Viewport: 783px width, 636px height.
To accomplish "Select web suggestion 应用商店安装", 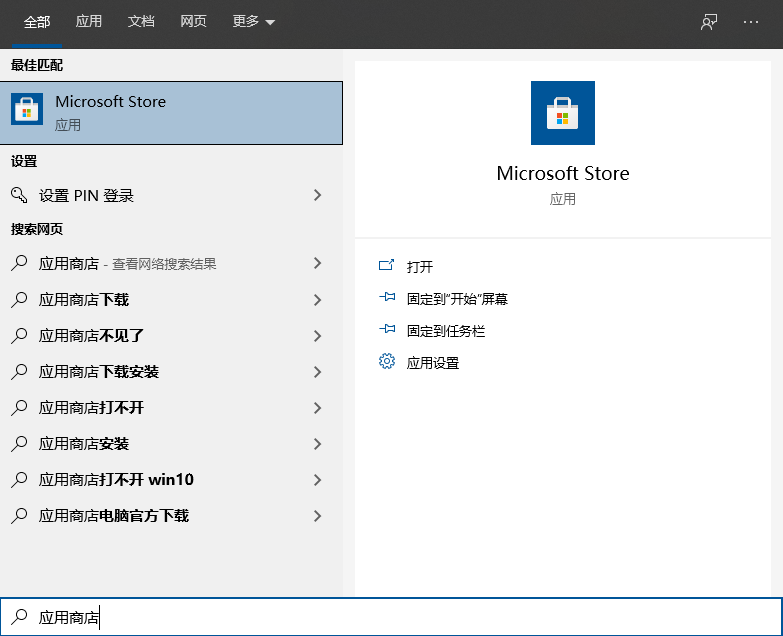I will pos(171,444).
